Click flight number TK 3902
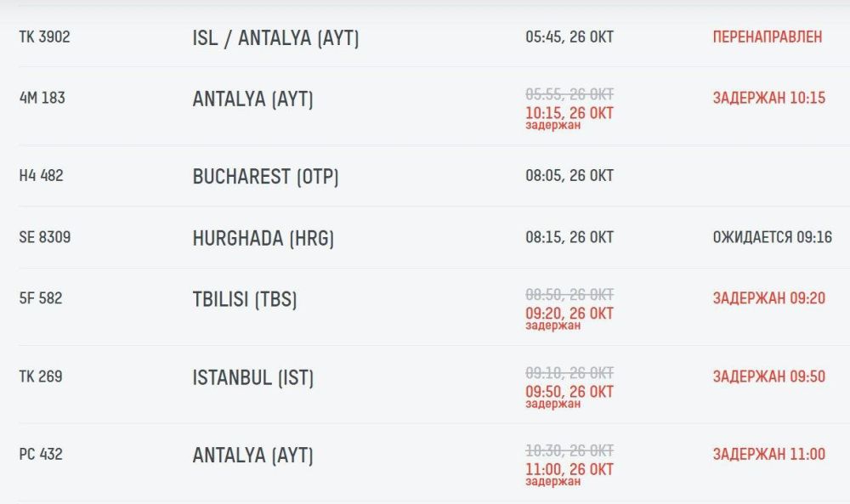Image resolution: width=850 pixels, height=504 pixels. coord(44,37)
